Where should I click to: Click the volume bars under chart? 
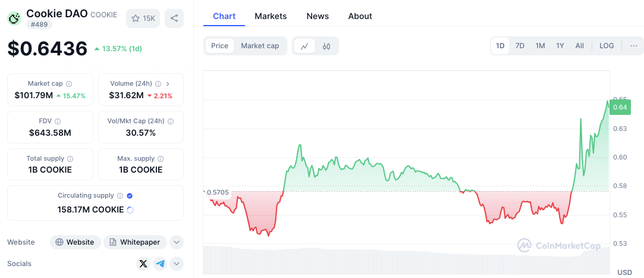pos(406,260)
